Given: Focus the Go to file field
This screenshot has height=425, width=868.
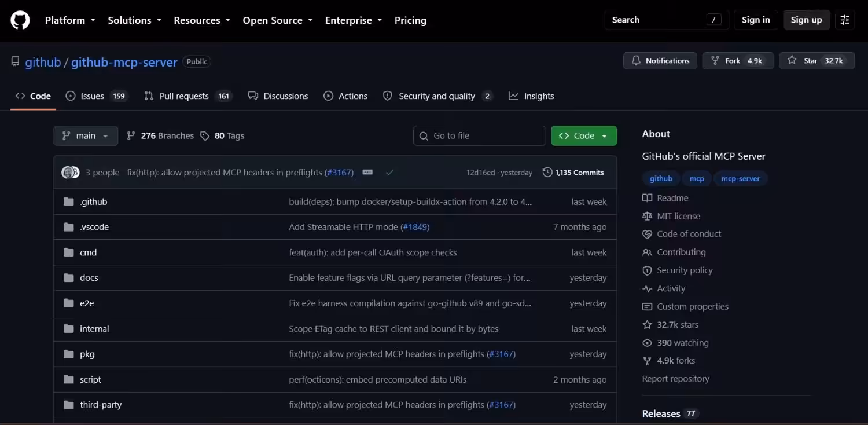Looking at the screenshot, I should point(479,135).
